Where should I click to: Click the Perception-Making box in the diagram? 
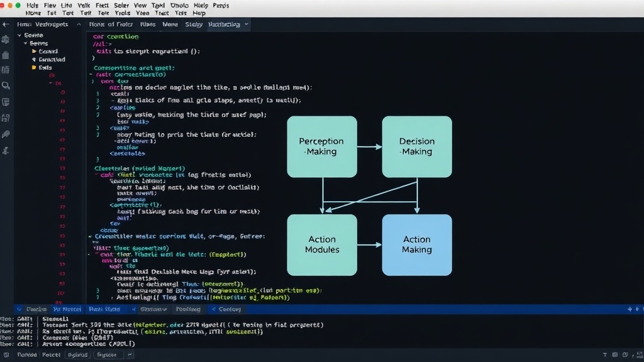click(322, 146)
